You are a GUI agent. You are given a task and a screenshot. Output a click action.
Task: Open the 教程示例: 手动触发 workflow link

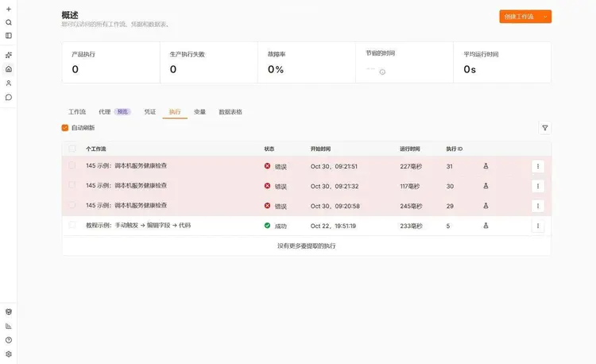point(138,226)
